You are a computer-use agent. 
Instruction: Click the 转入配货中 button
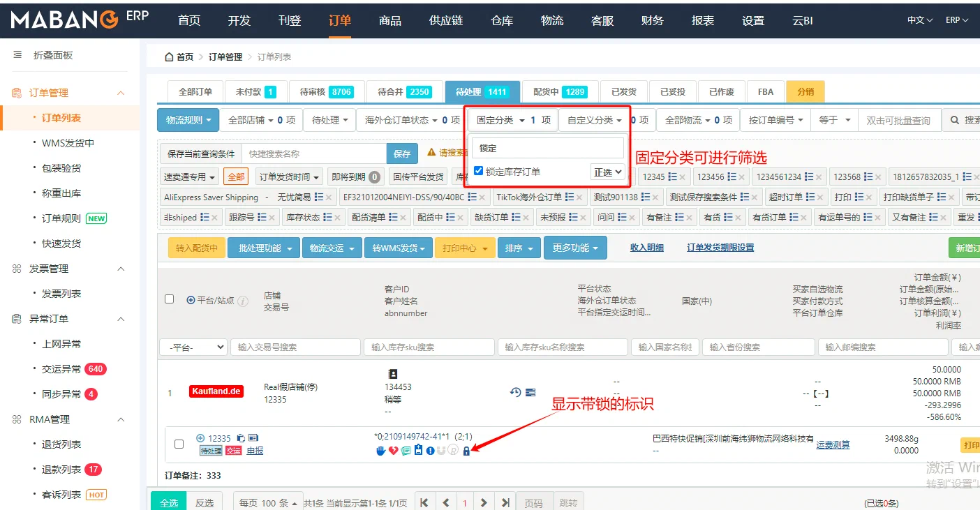tap(197, 248)
